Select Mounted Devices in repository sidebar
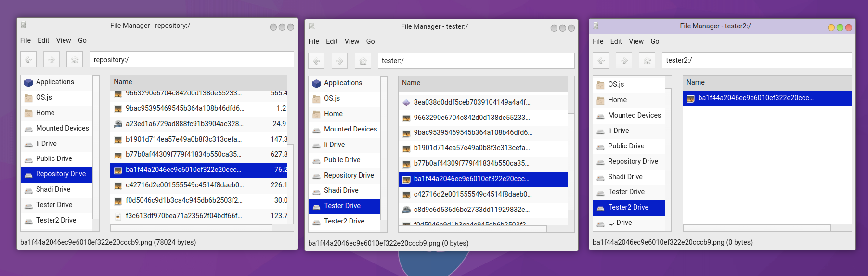The image size is (868, 276). click(57, 128)
